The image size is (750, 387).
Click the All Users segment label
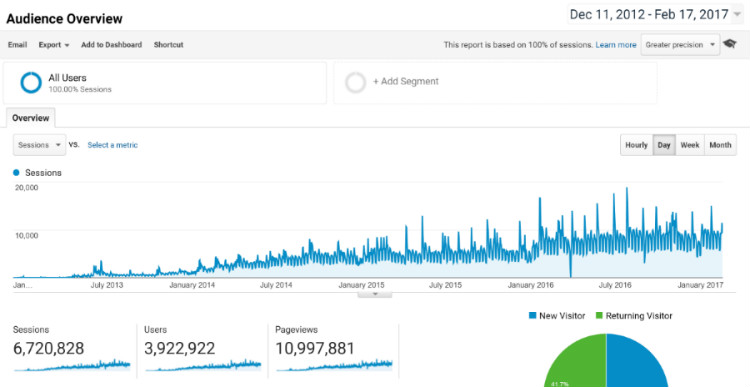(67, 77)
